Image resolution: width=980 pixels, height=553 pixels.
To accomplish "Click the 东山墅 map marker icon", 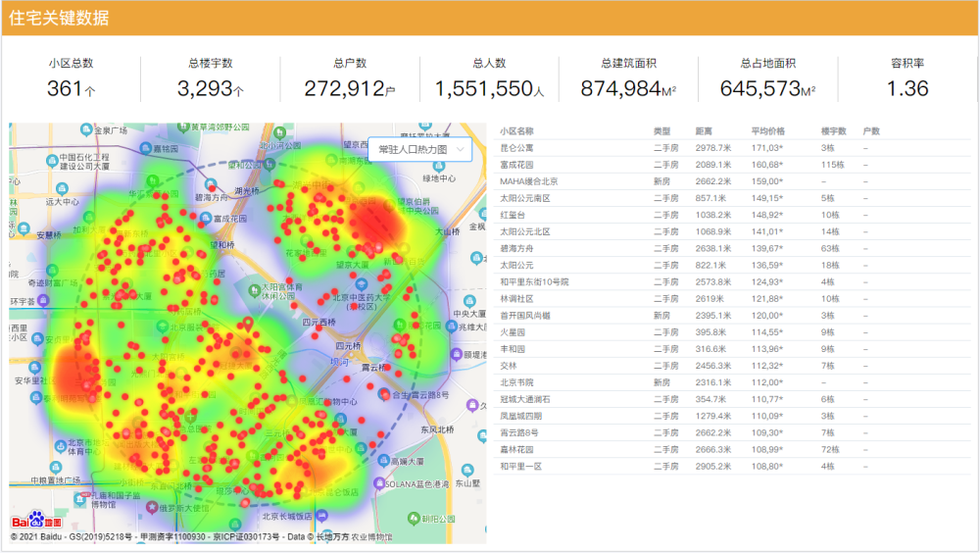I will tap(467, 471).
